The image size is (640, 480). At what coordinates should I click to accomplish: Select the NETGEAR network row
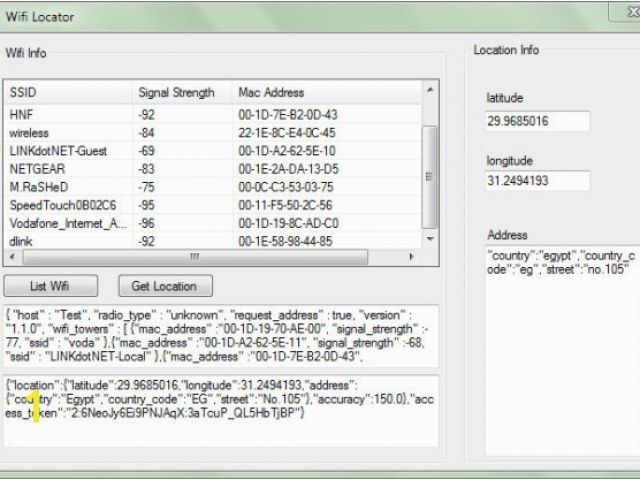pyautogui.click(x=212, y=169)
